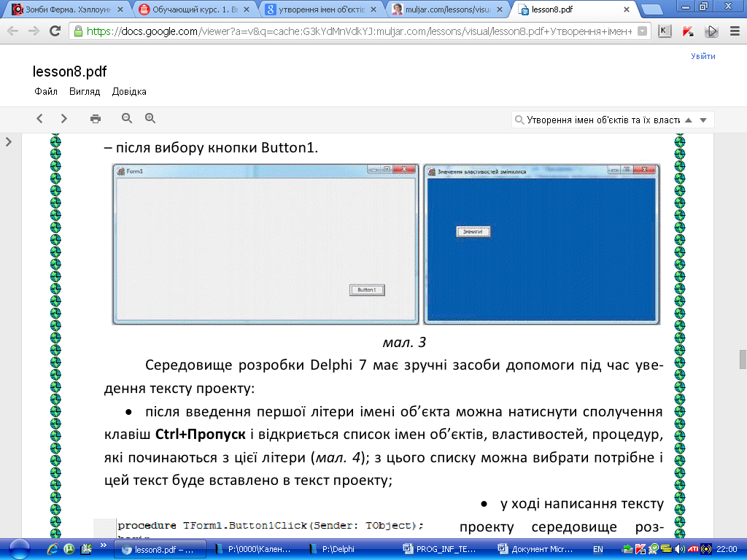Launch uTorrent from quick launch
Image resolution: width=747 pixels, height=560 pixels.
tap(69, 549)
